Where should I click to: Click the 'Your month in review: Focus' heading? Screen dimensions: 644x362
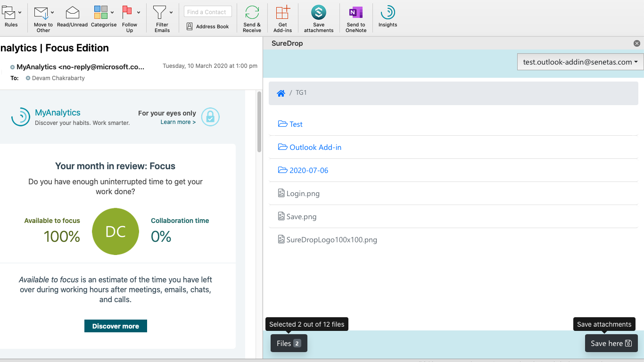click(x=115, y=166)
